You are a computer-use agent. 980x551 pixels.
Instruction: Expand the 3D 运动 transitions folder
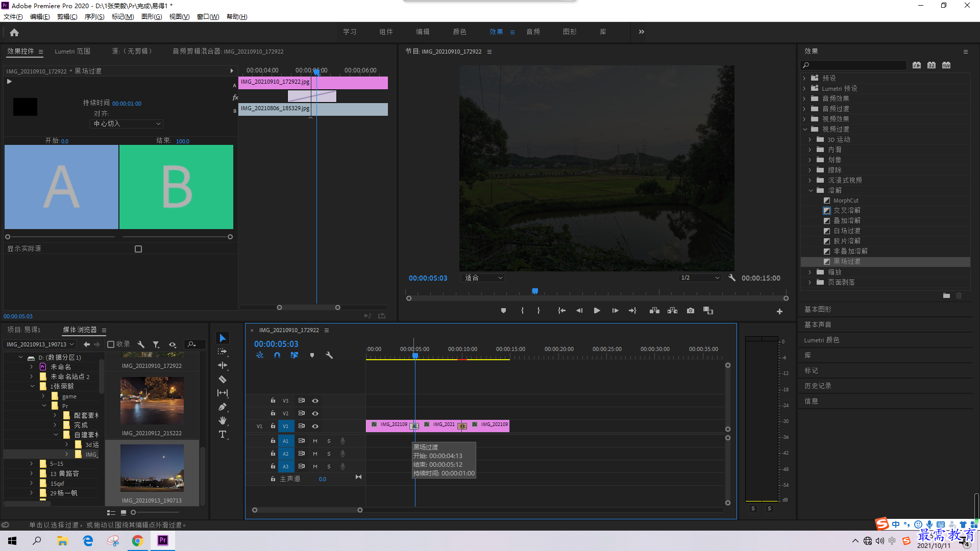click(x=810, y=140)
